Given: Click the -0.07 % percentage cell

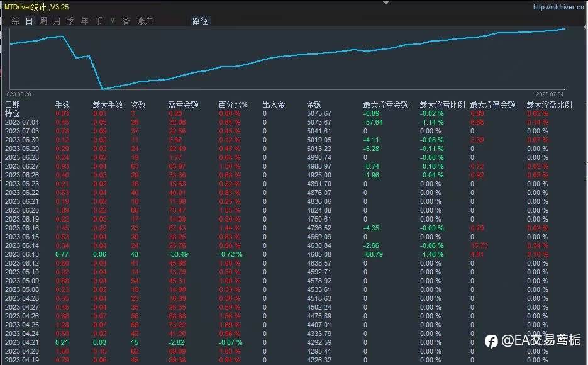Looking at the screenshot, I should pyautogui.click(x=230, y=342).
